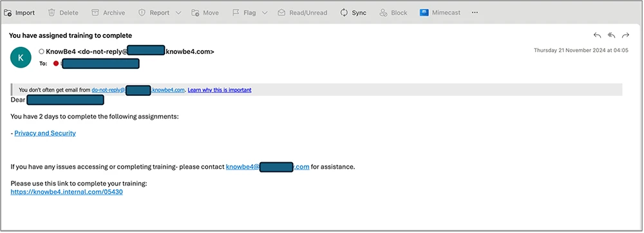This screenshot has width=644, height=233.
Task: Open the Mimecast add-in
Action: click(439, 13)
